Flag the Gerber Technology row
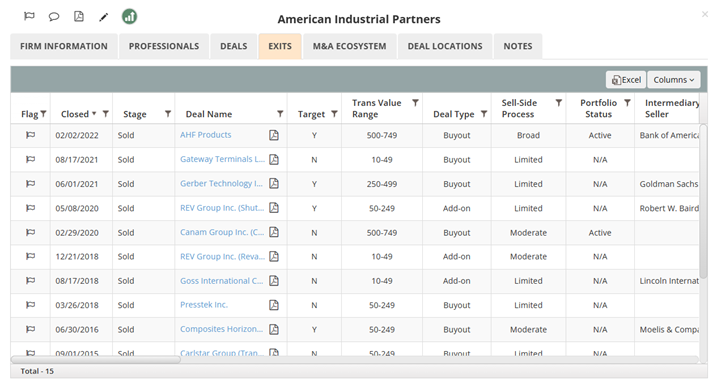 [x=30, y=183]
